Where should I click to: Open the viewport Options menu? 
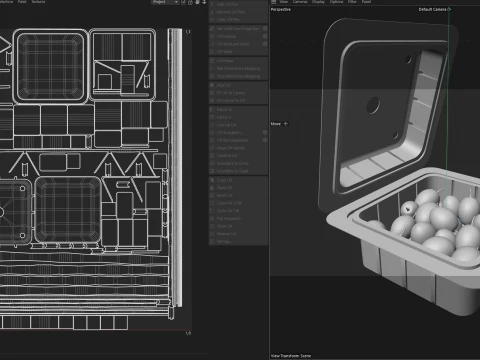[x=336, y=2]
